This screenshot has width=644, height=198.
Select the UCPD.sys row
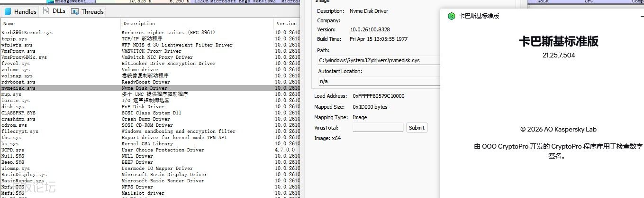coord(150,150)
